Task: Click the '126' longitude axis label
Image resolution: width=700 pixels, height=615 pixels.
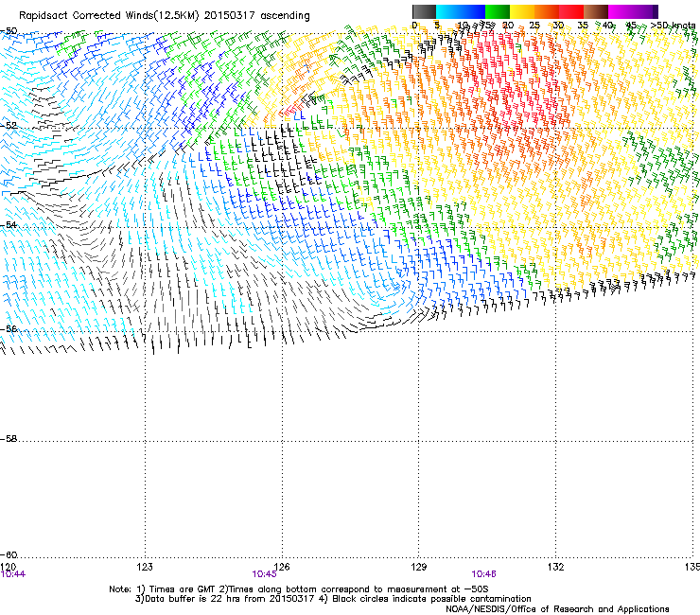Action: click(x=282, y=567)
